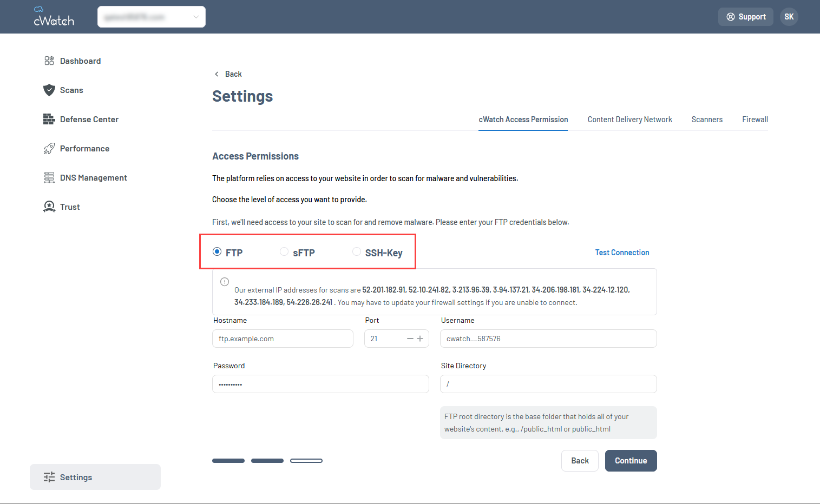This screenshot has height=504, width=820.
Task: Switch to Content Delivery Network tab
Action: click(630, 120)
